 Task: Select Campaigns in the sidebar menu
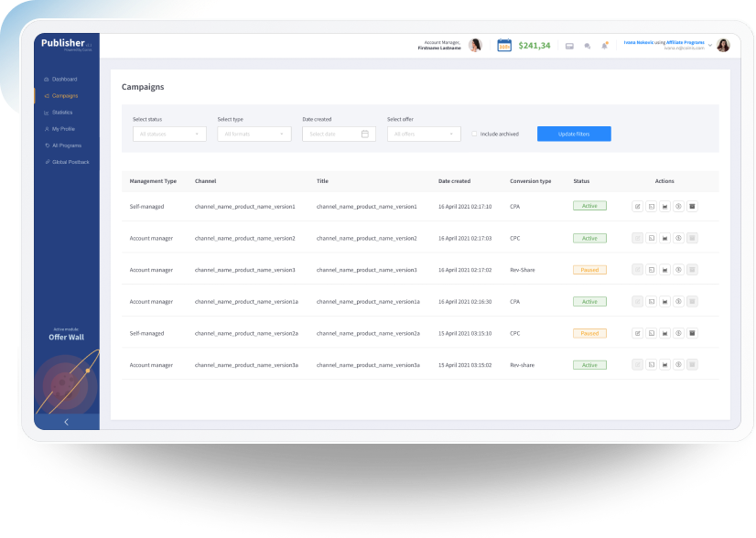point(64,96)
